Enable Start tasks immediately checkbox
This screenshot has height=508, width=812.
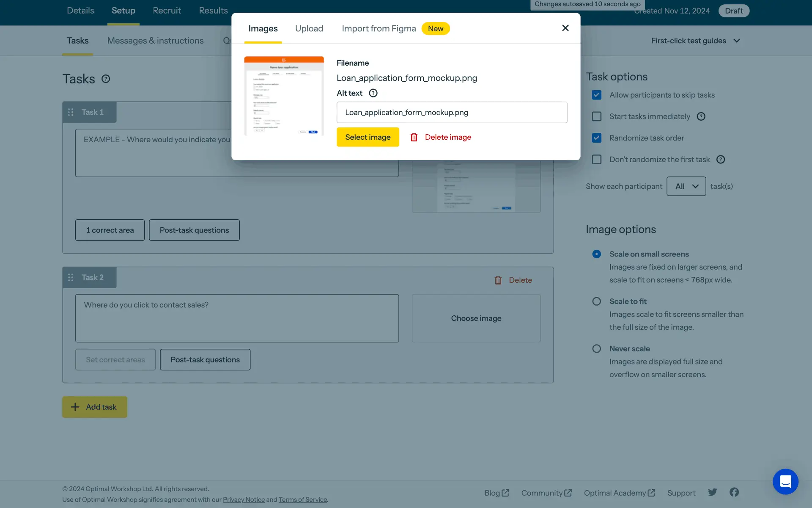coord(596,116)
